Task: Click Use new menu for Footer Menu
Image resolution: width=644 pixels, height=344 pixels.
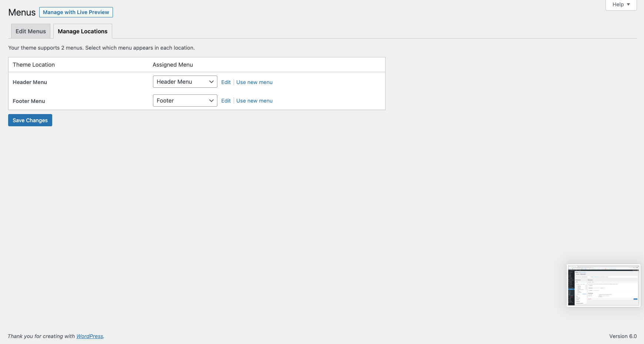Action: [254, 101]
